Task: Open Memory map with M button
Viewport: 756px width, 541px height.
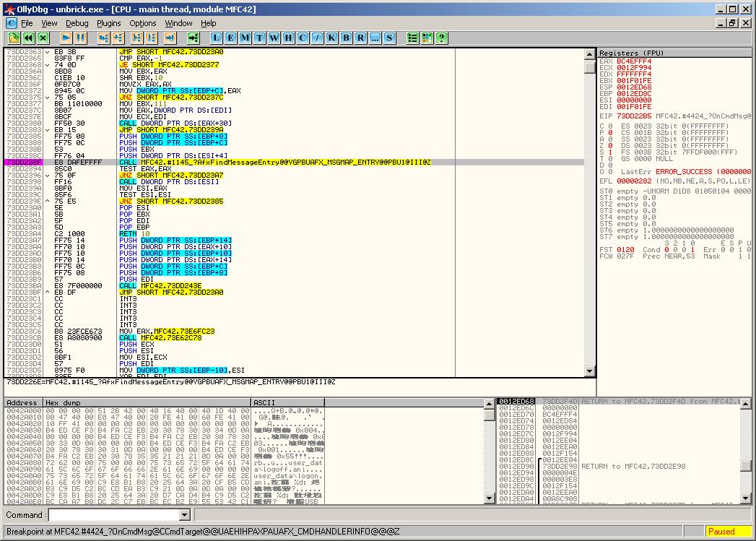Action: (x=245, y=38)
